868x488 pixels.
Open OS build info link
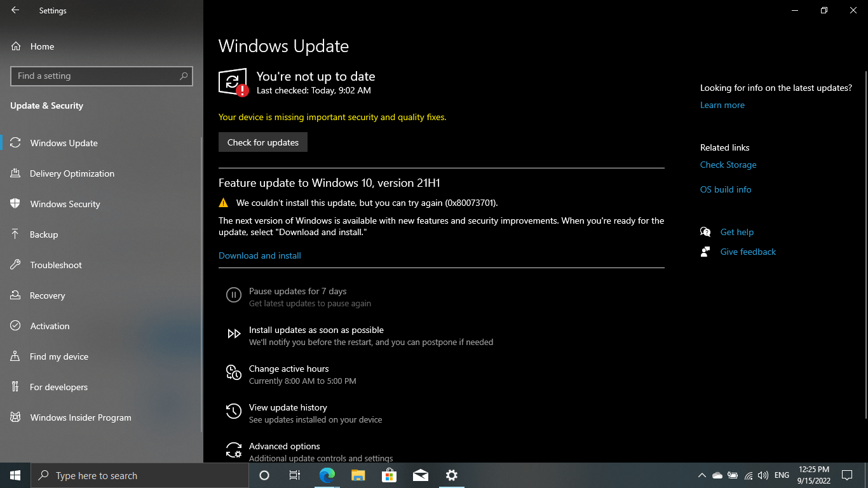coord(726,189)
